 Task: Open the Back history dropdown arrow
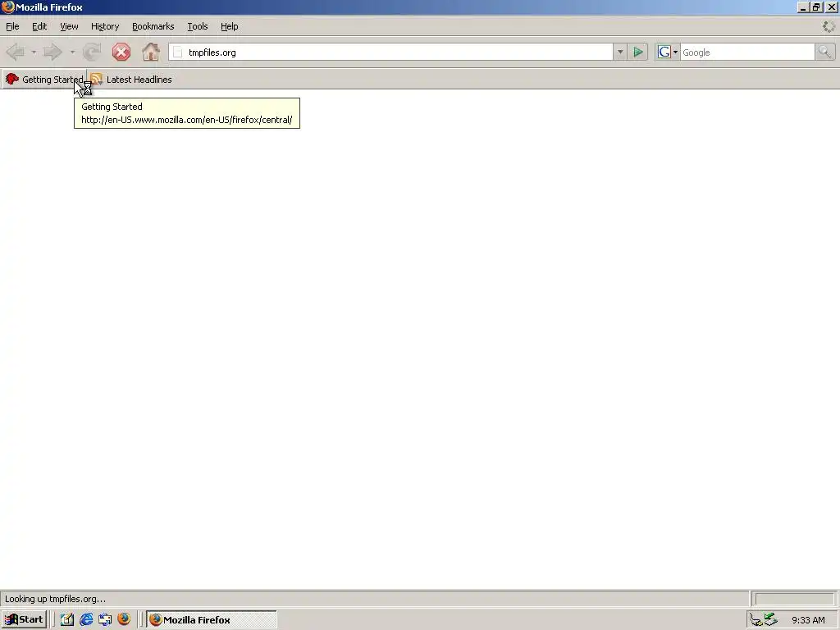pyautogui.click(x=33, y=52)
